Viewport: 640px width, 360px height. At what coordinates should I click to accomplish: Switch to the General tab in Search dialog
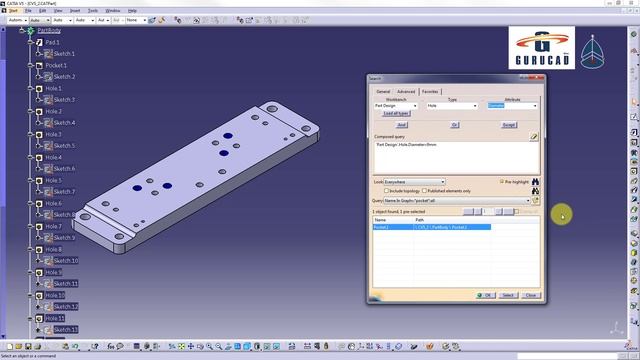point(383,91)
